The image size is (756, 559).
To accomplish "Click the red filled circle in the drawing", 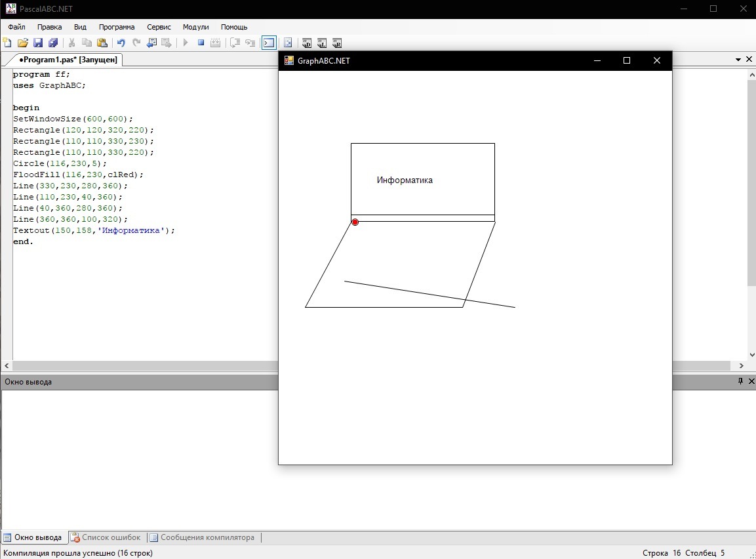I will [x=355, y=222].
